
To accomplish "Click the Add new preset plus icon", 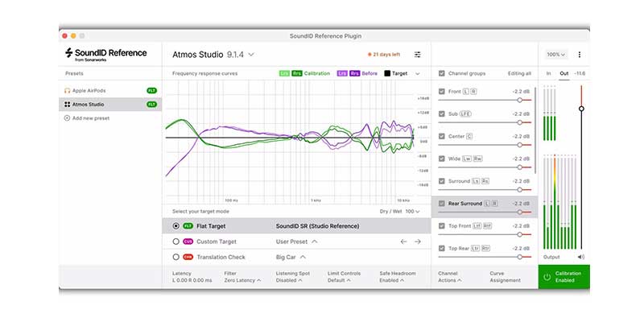I will 67,118.
